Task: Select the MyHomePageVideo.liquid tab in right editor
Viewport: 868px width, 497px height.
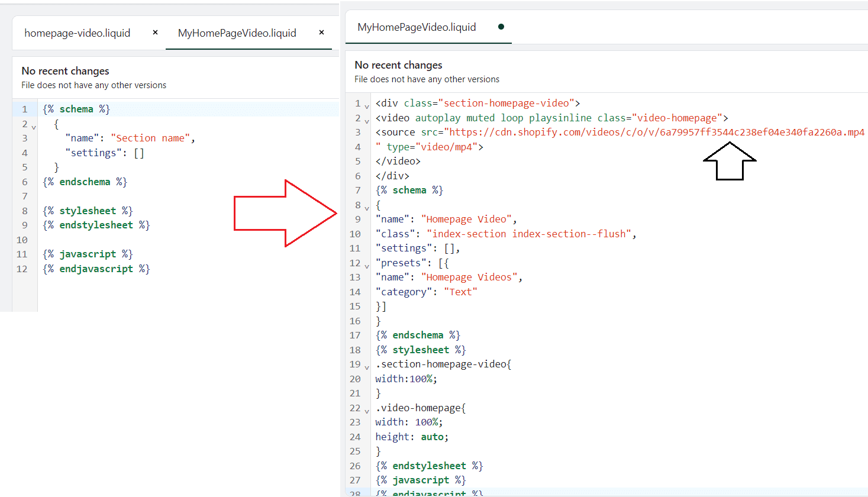Action: point(417,27)
